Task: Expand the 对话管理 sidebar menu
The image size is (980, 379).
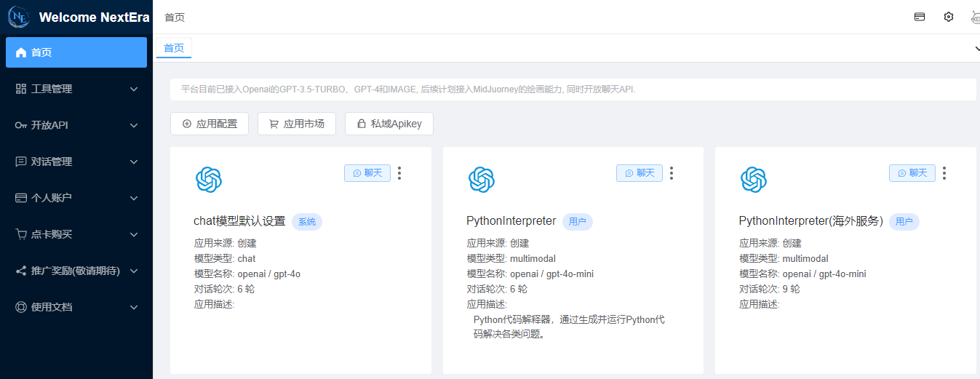Action: 76,161
